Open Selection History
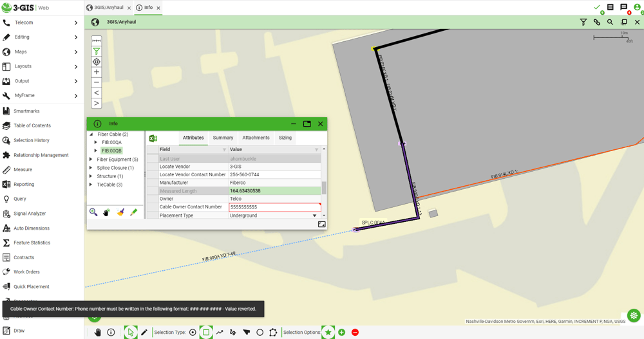Screen dimensions: 644x339 31,140
